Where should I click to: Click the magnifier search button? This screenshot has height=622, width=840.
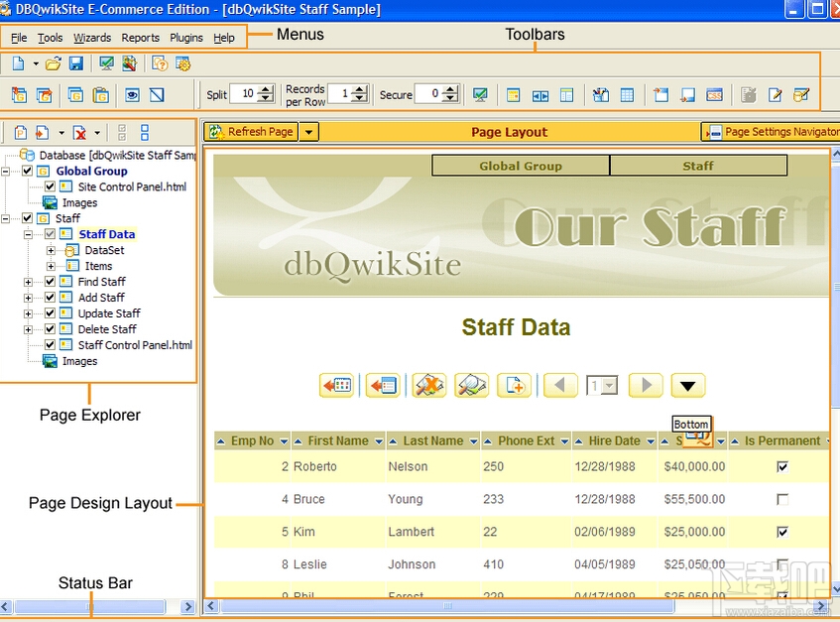tap(471, 385)
